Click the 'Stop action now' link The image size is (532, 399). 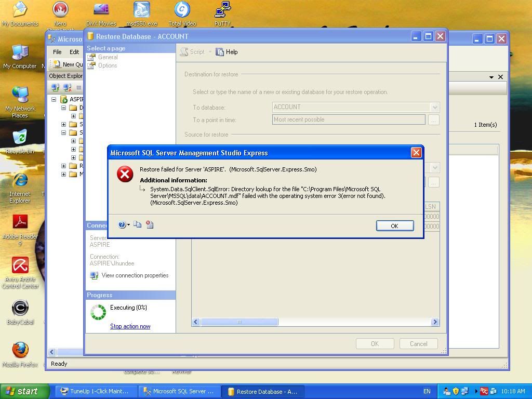pyautogui.click(x=130, y=326)
